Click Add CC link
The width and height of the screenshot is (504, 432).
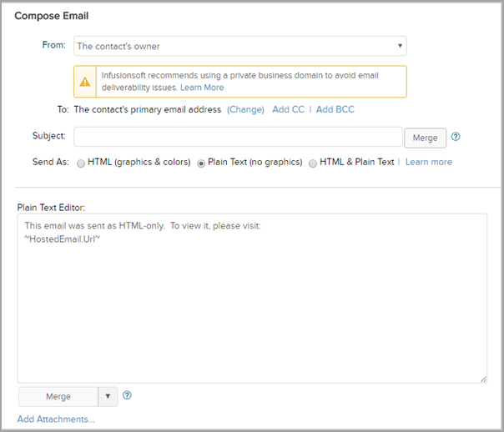pyautogui.click(x=287, y=109)
